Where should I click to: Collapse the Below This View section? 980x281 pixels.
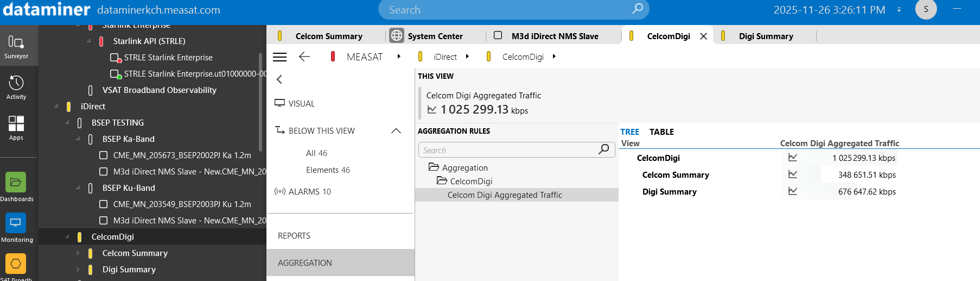click(396, 131)
